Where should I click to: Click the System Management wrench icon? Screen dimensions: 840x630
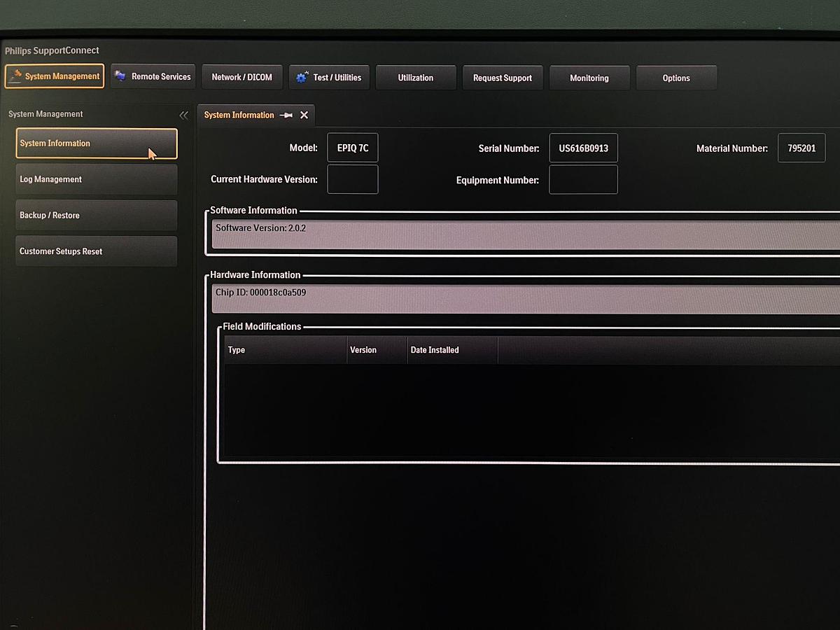coord(15,76)
